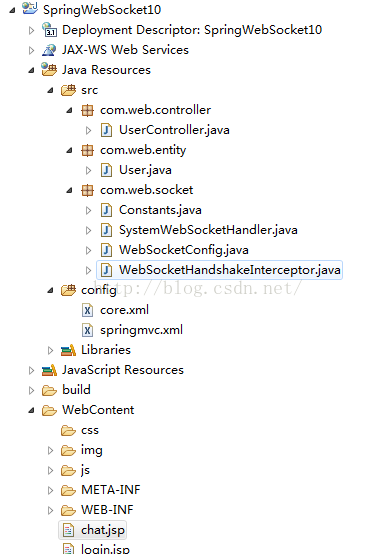
Task: Select the UserController.java label
Action: pyautogui.click(x=174, y=130)
